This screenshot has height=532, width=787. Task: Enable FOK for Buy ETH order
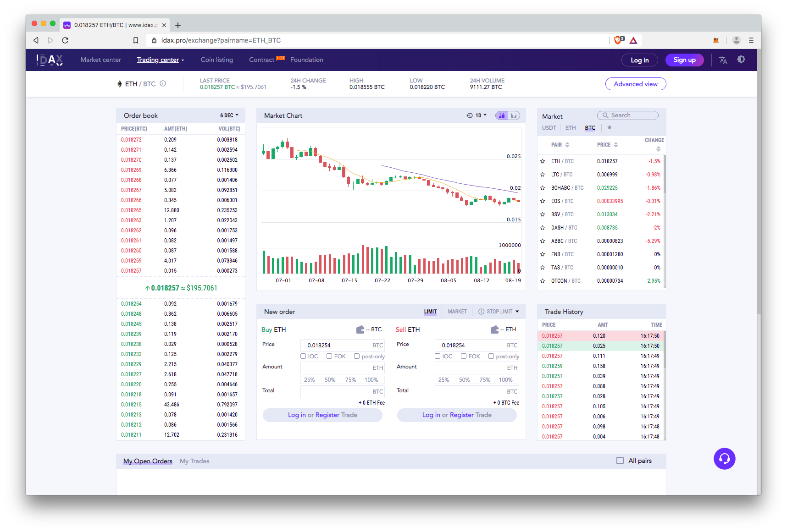coord(329,356)
